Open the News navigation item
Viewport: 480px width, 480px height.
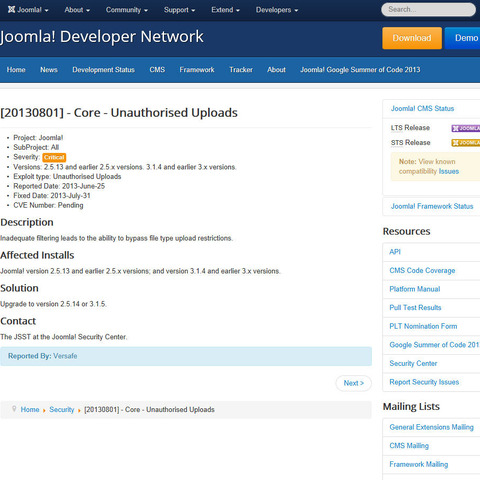(x=49, y=70)
